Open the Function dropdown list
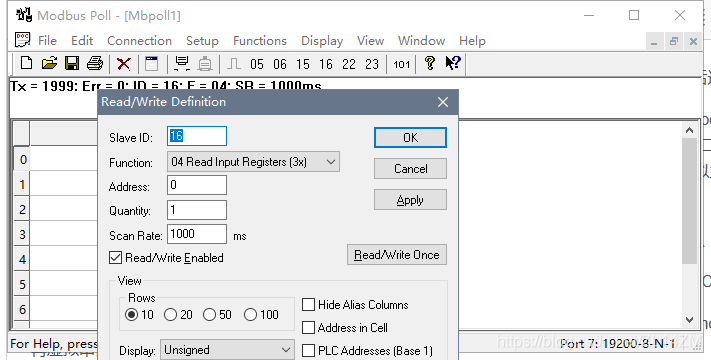711x360 pixels. [253, 162]
